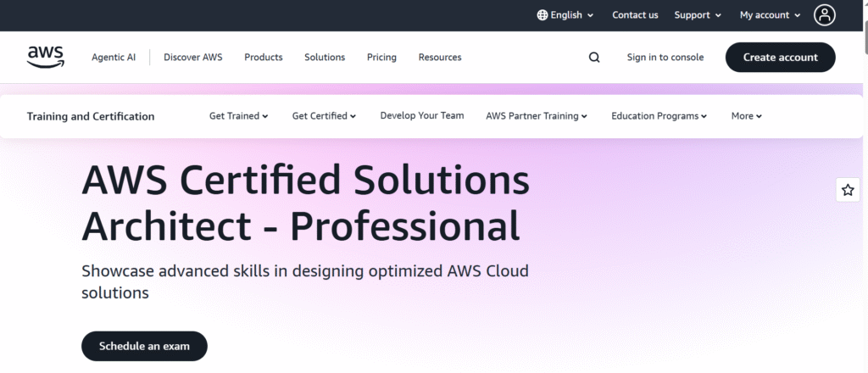The width and height of the screenshot is (868, 373).
Task: Click Schedule an exam button
Action: [x=144, y=347]
